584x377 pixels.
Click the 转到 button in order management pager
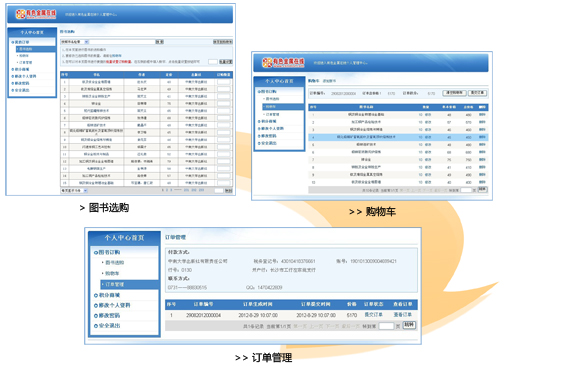409,325
